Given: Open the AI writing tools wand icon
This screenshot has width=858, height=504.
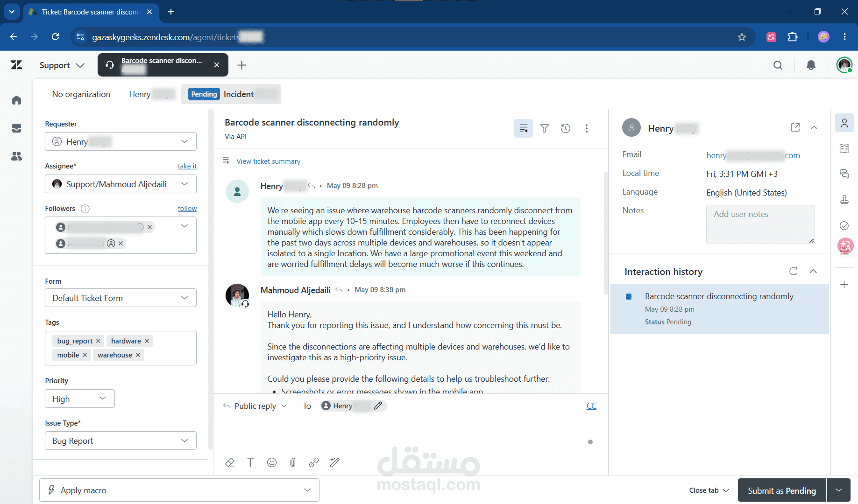Looking at the screenshot, I should tap(335, 462).
